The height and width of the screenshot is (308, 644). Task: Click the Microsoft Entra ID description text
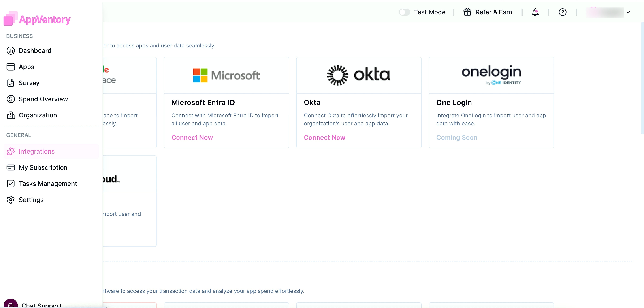pyautogui.click(x=225, y=119)
